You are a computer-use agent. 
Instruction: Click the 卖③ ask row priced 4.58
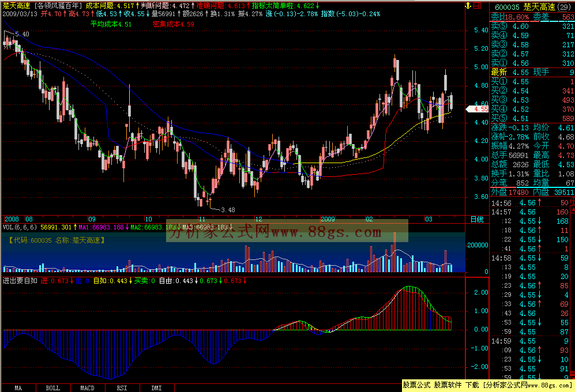[532, 44]
